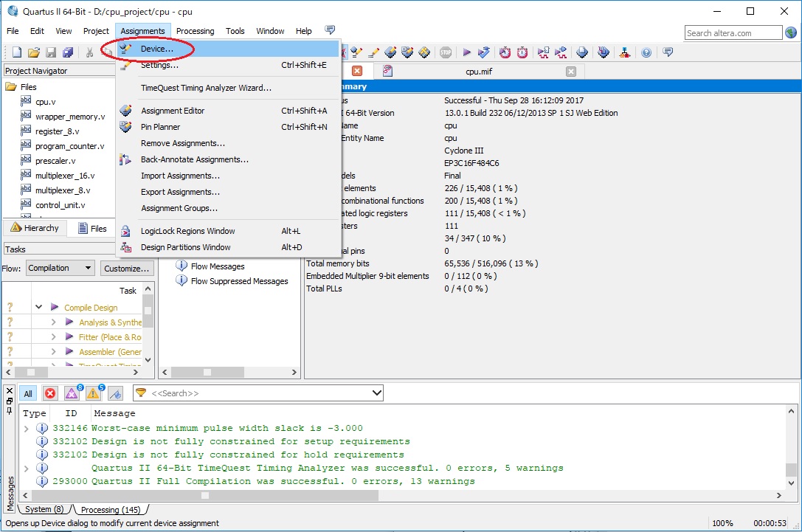
Task: Click the first red TimeQuest stopwatch icon
Action: pos(505,52)
